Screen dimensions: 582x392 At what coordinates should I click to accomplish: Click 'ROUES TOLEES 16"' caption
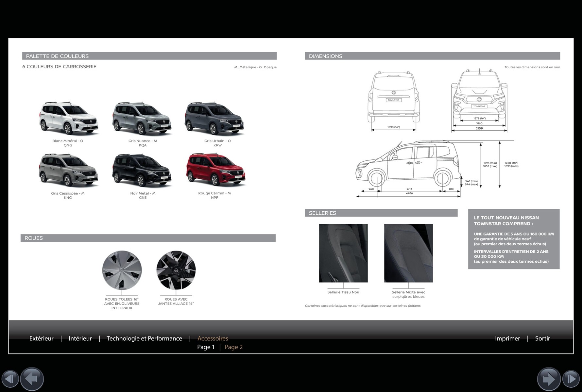point(122,299)
